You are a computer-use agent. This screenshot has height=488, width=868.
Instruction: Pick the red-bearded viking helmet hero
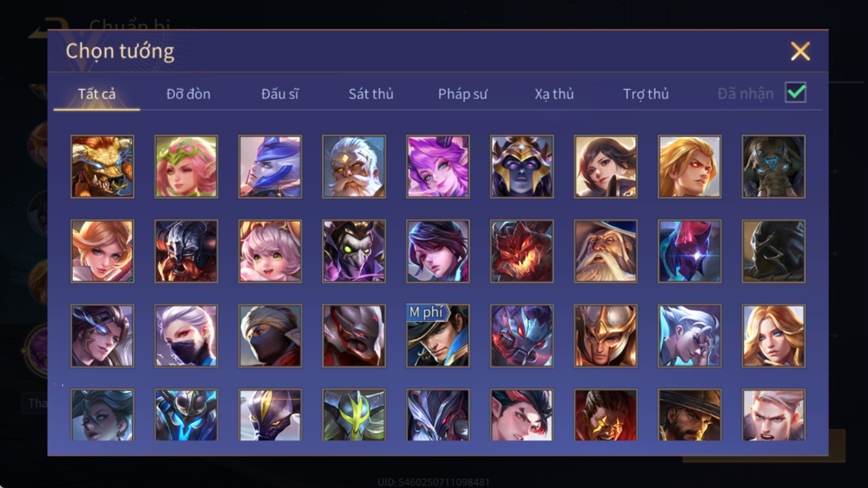tap(186, 251)
